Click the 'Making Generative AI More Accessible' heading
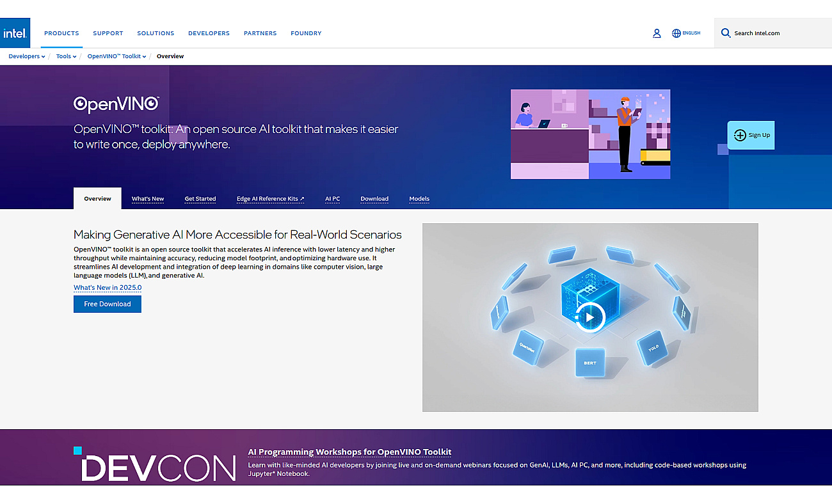The height and width of the screenshot is (504, 832). (237, 235)
